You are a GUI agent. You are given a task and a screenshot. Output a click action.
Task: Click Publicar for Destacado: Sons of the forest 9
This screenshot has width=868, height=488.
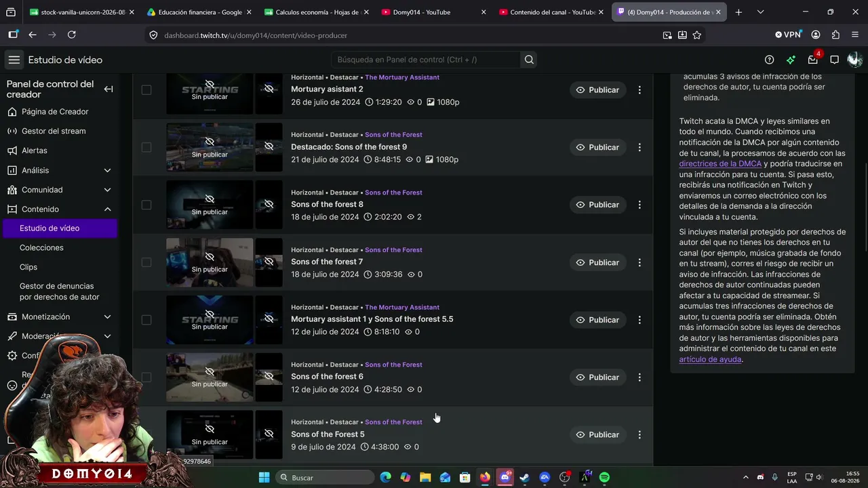597,147
